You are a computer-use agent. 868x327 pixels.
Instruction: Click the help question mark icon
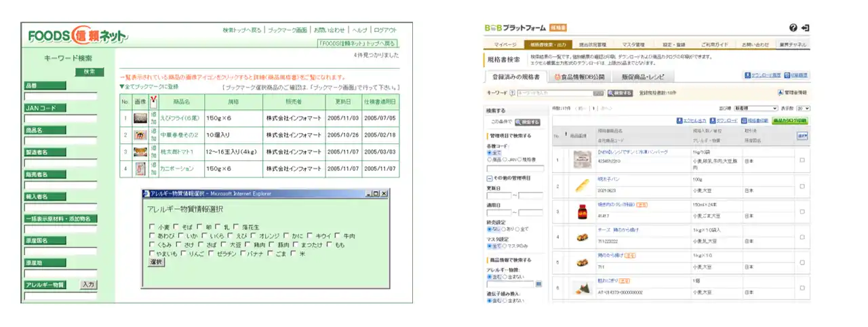click(793, 28)
